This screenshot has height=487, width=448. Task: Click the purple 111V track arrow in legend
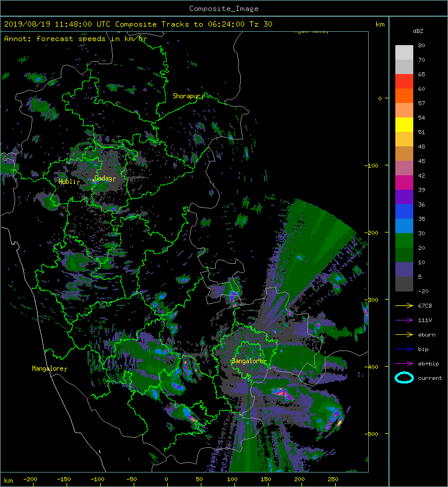point(404,320)
